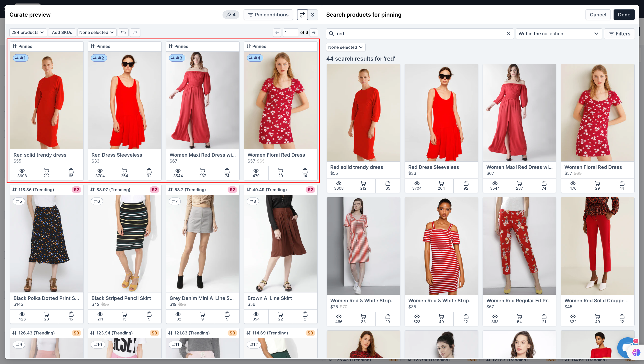The width and height of the screenshot is (644, 364).
Task: Click the cart icon showing 264 in preview
Action: click(x=124, y=171)
